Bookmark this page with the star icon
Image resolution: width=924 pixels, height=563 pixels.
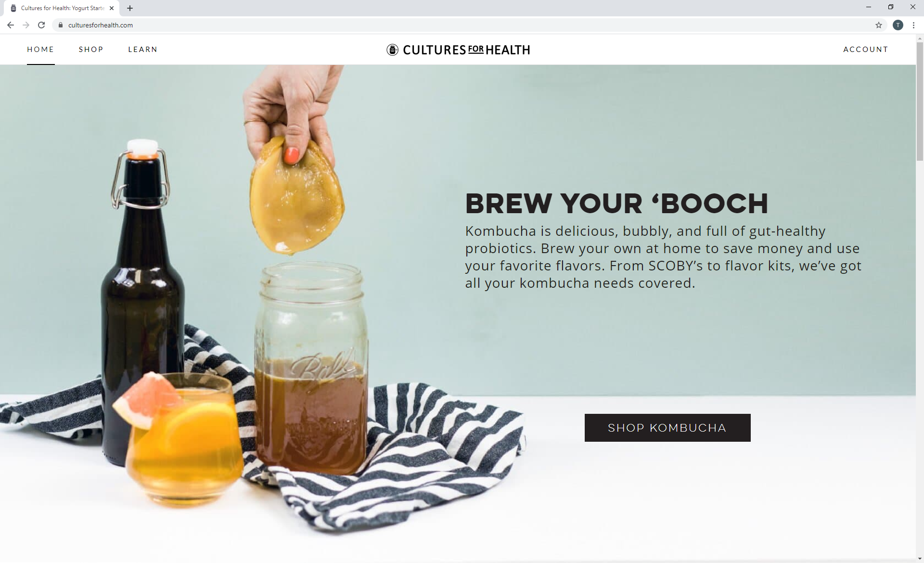879,25
